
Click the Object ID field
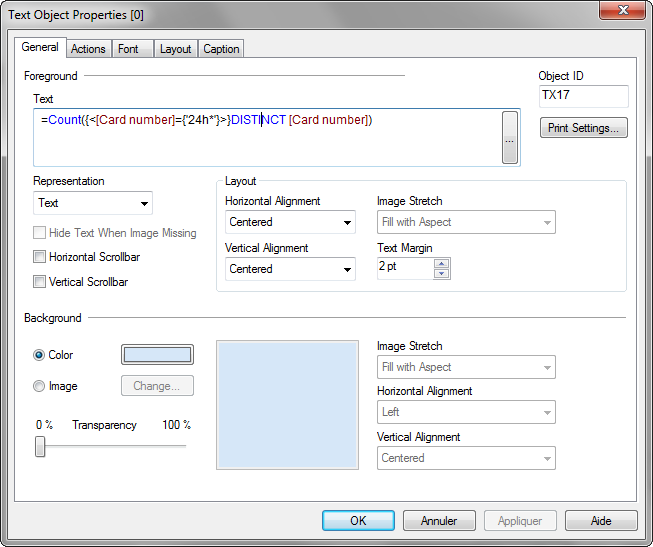click(583, 96)
